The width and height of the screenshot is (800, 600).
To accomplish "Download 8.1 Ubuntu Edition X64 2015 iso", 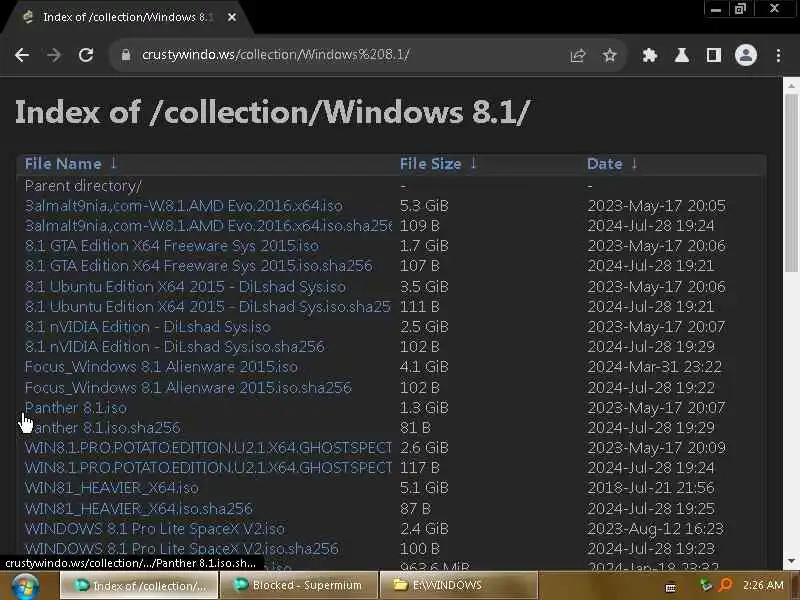I will 185,286.
